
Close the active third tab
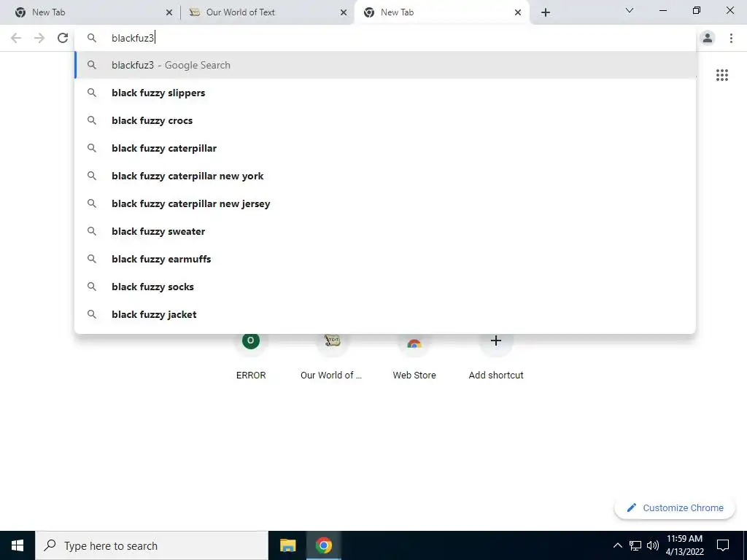click(x=518, y=12)
